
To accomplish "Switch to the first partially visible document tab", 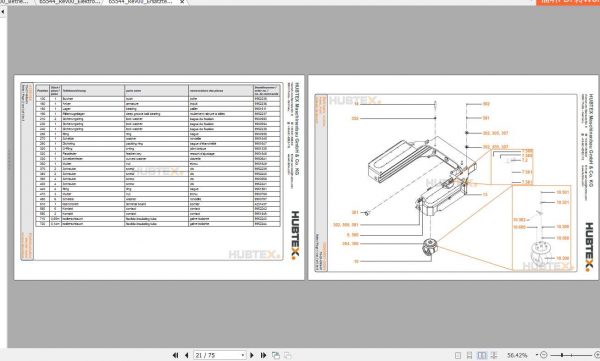I will coord(15,2).
